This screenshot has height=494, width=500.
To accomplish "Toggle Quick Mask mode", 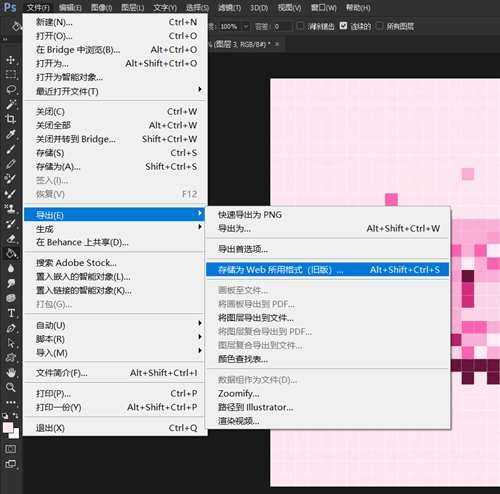I will pyautogui.click(x=11, y=449).
